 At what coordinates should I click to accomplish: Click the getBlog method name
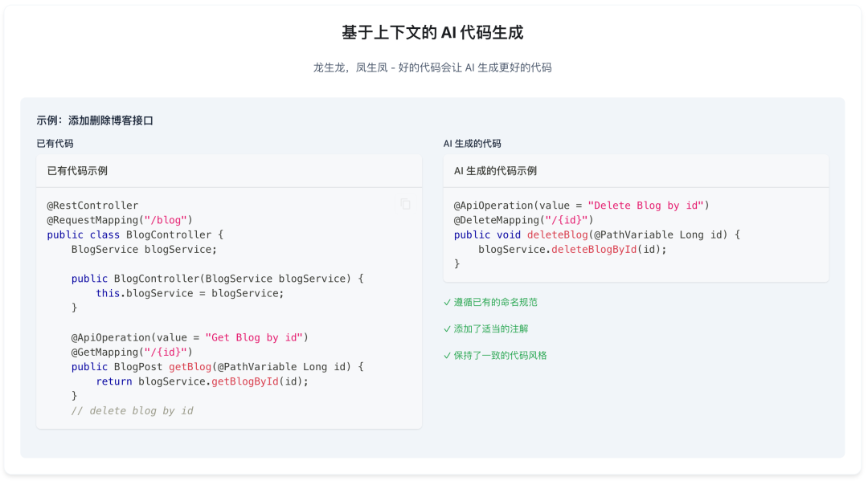click(190, 366)
